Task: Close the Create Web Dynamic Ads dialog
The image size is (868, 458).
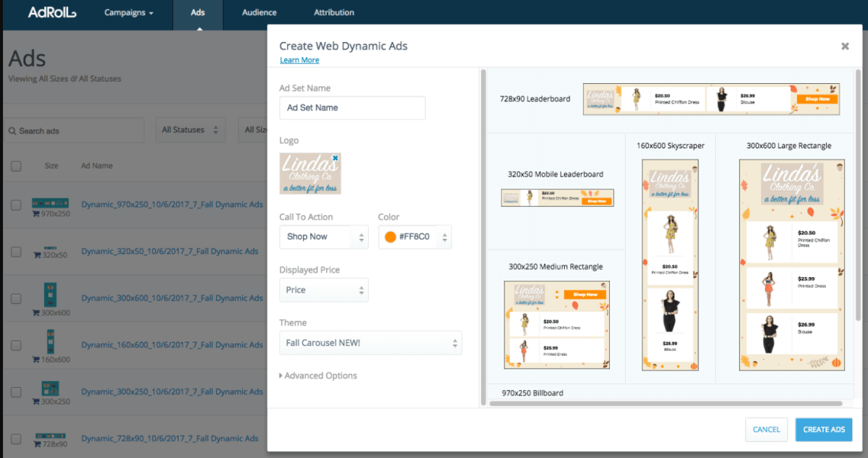Action: point(845,46)
